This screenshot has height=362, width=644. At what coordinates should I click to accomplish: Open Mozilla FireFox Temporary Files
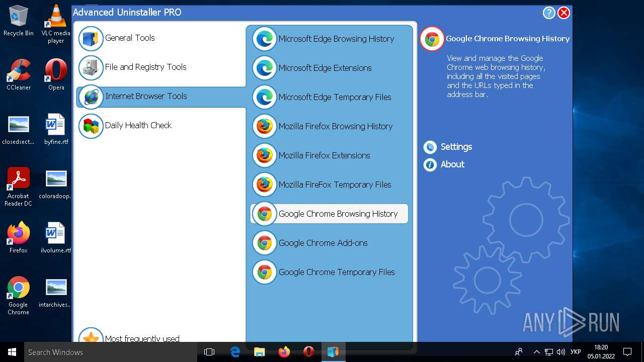(335, 185)
